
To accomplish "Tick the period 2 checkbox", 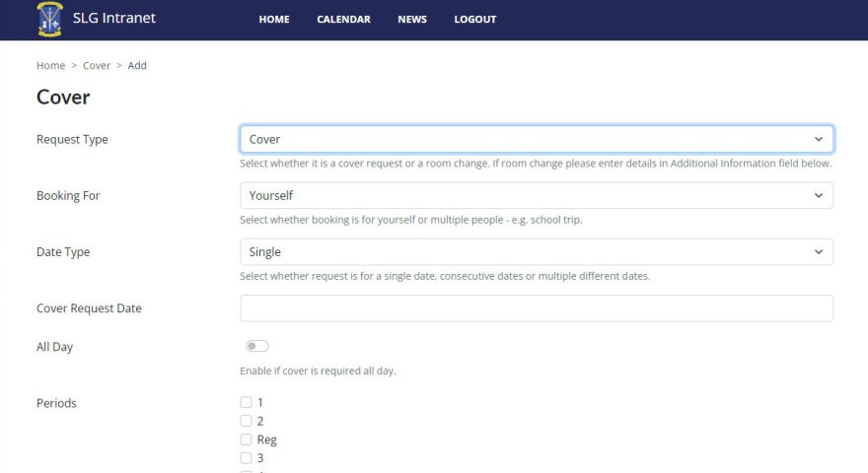I will click(247, 421).
